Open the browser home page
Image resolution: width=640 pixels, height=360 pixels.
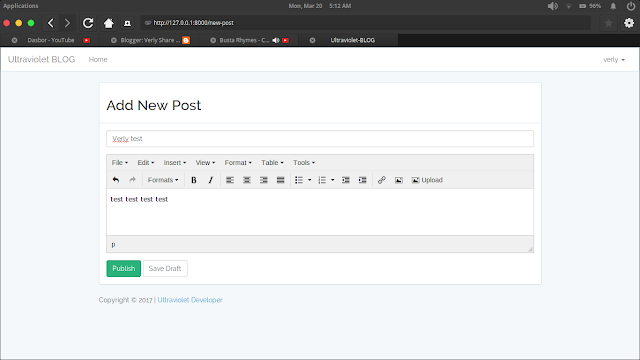109,23
